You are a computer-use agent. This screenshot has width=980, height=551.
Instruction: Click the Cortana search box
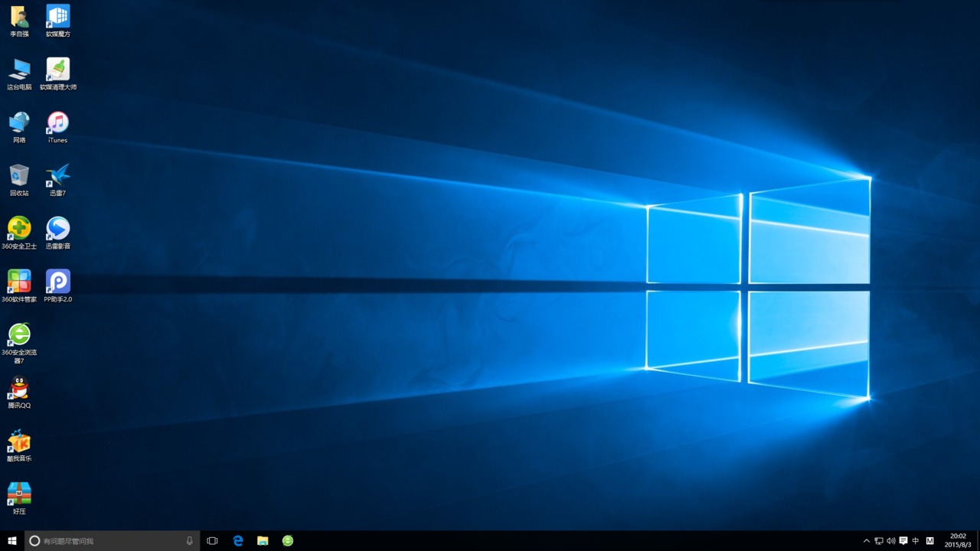113,541
